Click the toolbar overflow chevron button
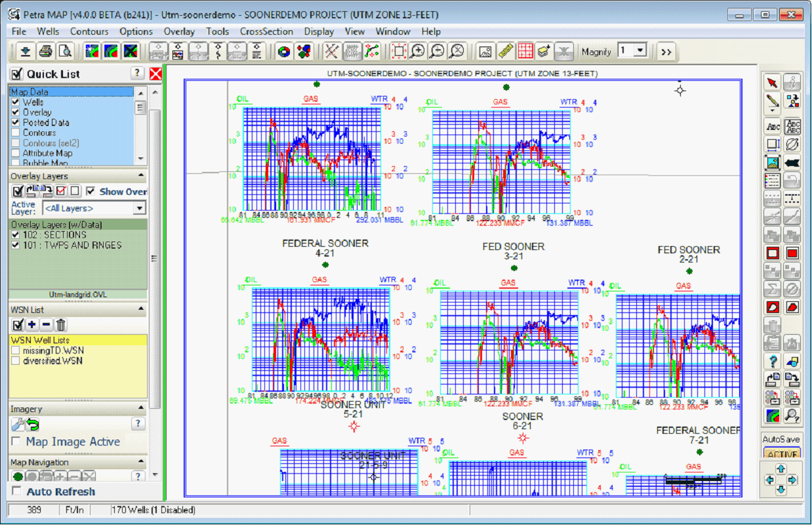812x525 pixels. coord(666,51)
